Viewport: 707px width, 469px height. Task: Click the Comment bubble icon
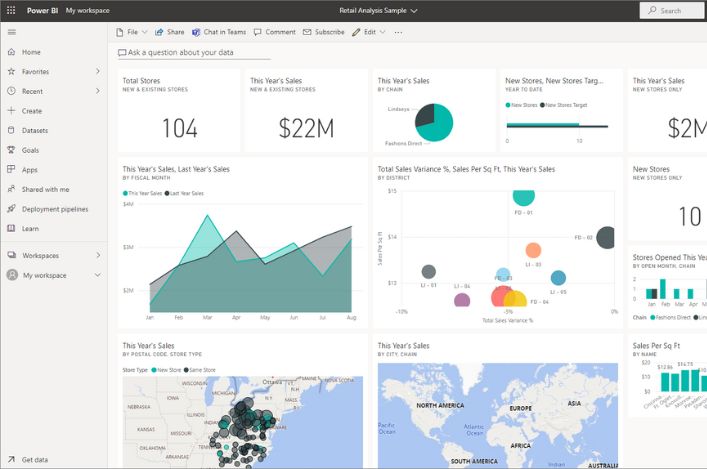pos(257,32)
